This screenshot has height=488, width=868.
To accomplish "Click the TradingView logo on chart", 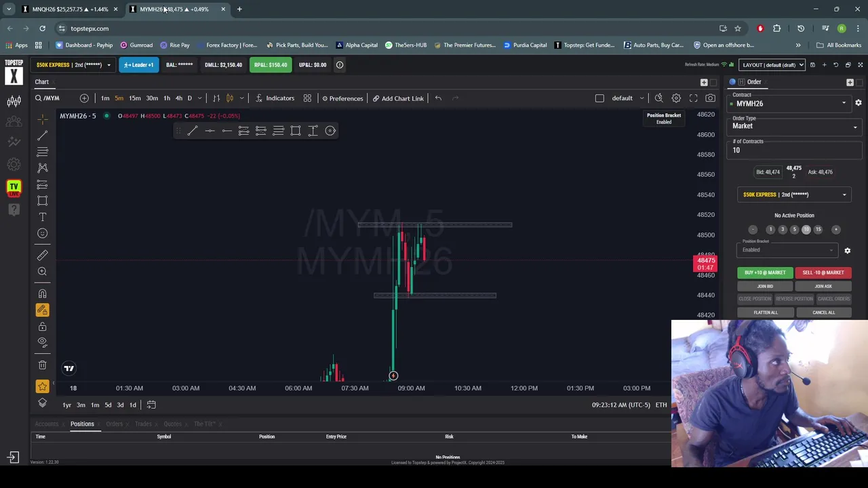I will (x=68, y=369).
